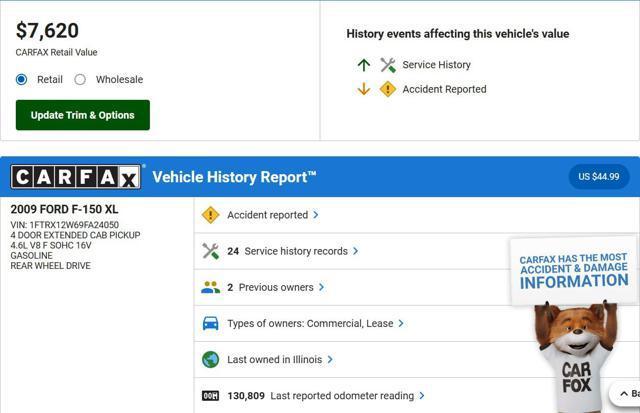640x413 pixels.
Task: Click yellow warning icon beside Accident Reported heading item
Action: click(x=388, y=89)
